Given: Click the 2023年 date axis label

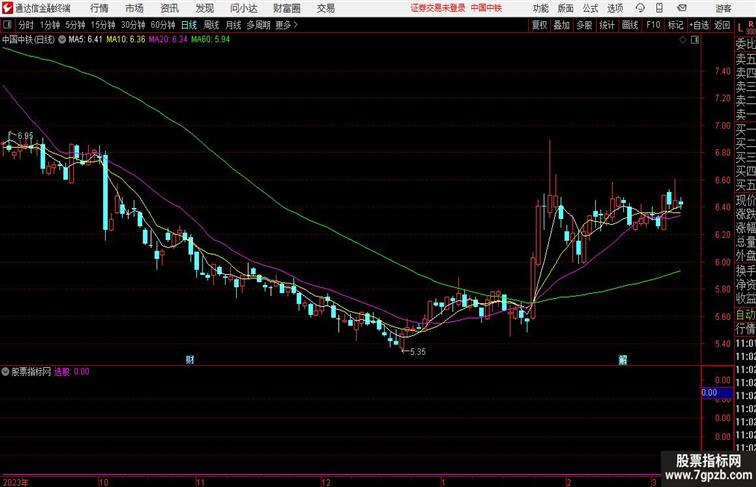Looking at the screenshot, I should pos(15,482).
